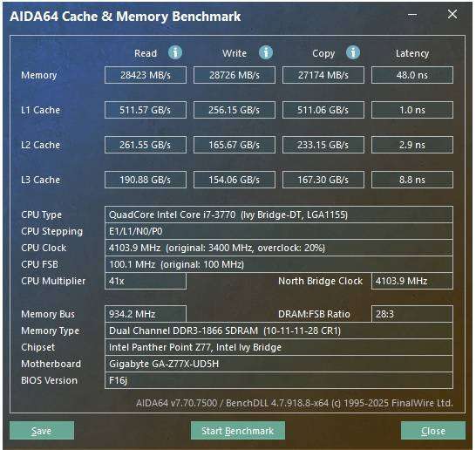Click the Memory Type Dual Channel DDR3-1866 field
This screenshot has height=450, width=476.
[x=279, y=331]
